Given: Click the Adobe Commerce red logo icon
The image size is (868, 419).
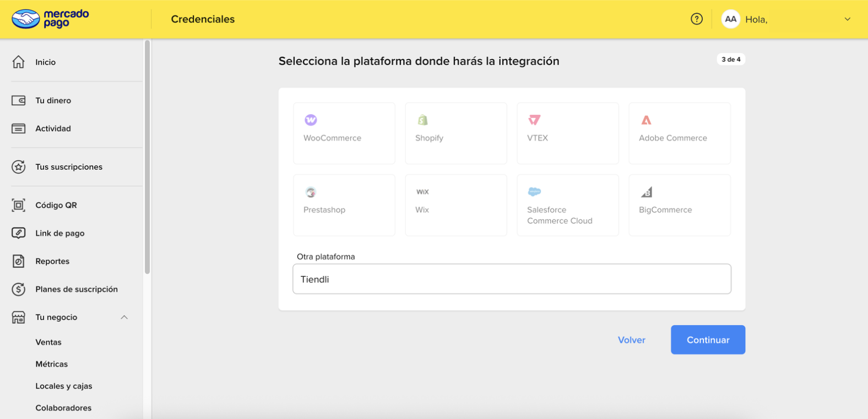Looking at the screenshot, I should point(646,120).
